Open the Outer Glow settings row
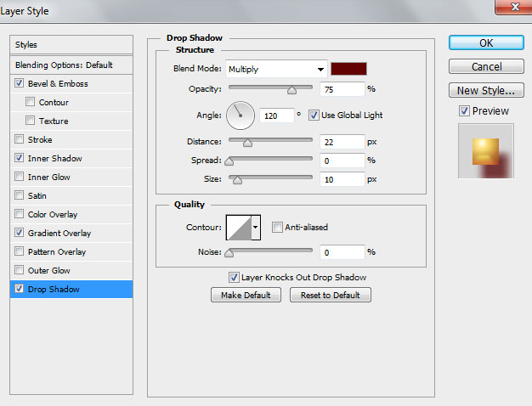 pos(71,270)
